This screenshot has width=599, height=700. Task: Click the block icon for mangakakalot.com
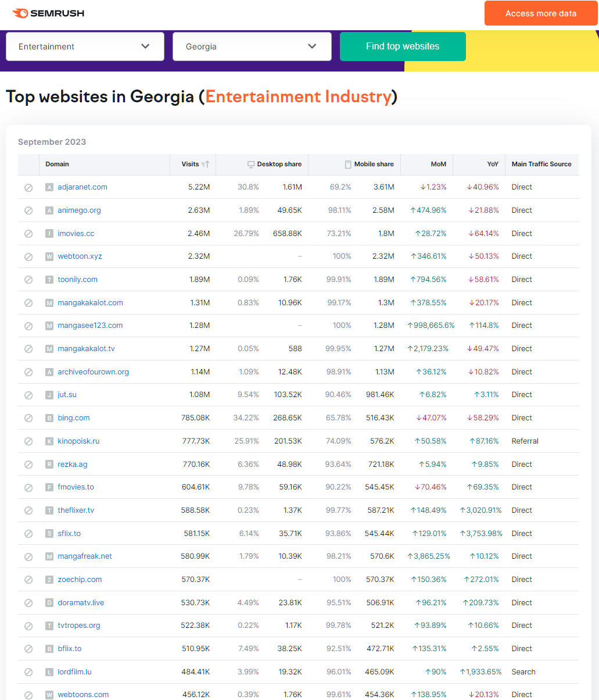click(x=28, y=303)
